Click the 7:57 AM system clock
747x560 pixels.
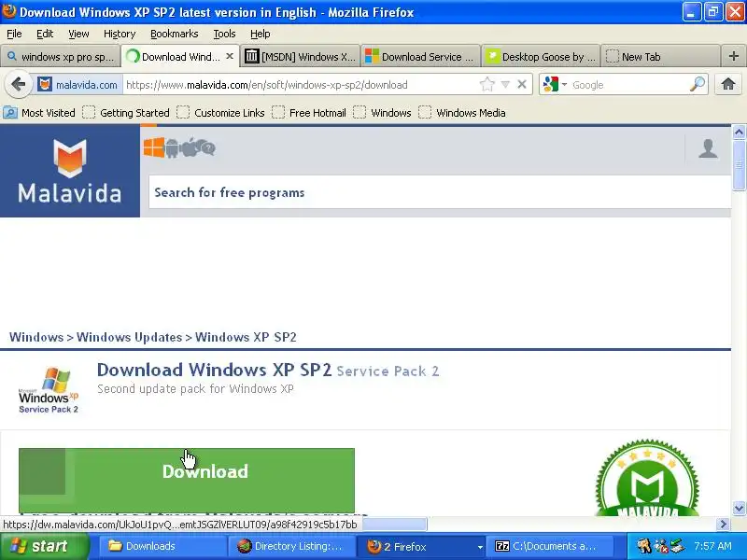(712, 546)
